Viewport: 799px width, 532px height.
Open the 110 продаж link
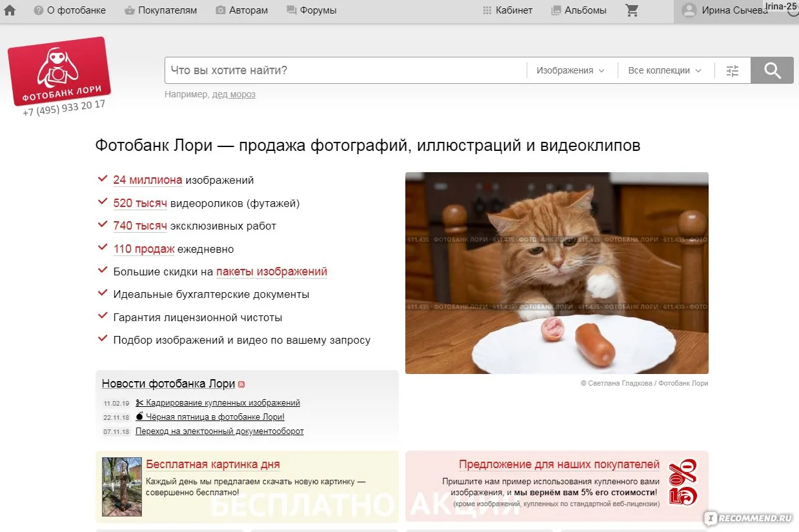[144, 249]
